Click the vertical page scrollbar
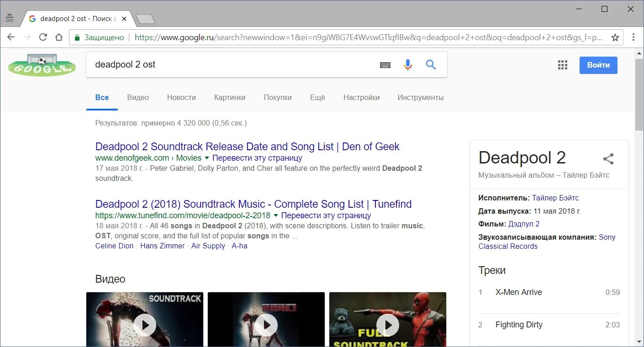The image size is (644, 347). pos(639,95)
